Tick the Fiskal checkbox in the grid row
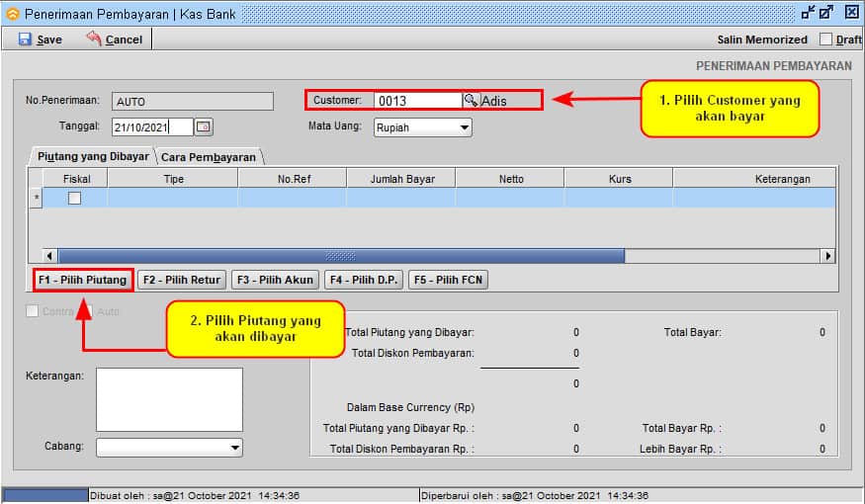865x504 pixels. [x=74, y=198]
